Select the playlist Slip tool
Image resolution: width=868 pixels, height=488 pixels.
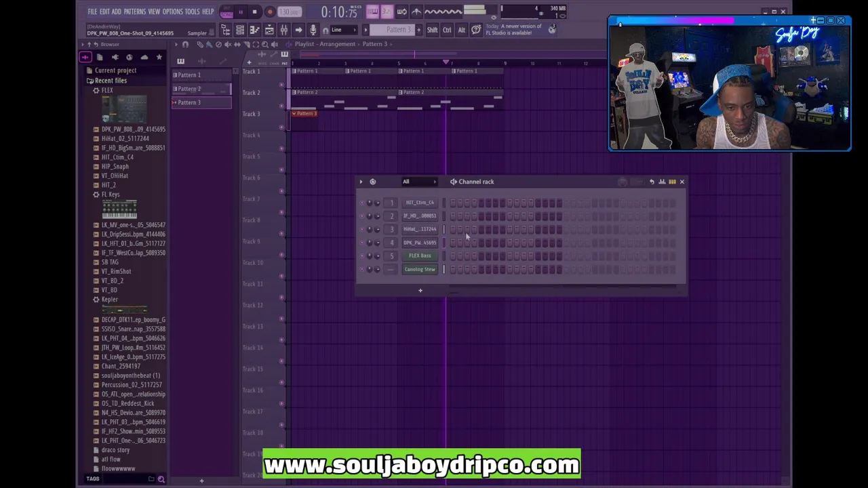point(237,44)
